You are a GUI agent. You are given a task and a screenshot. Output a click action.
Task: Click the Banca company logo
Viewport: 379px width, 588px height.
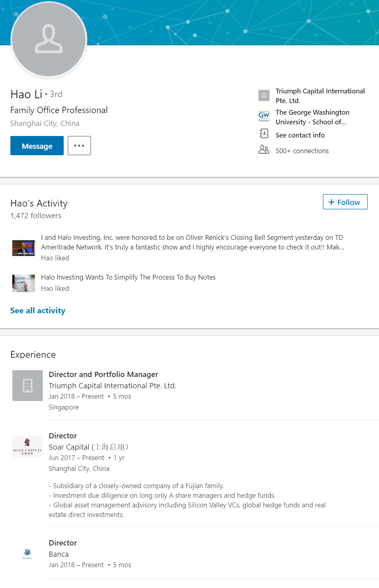coord(27,554)
